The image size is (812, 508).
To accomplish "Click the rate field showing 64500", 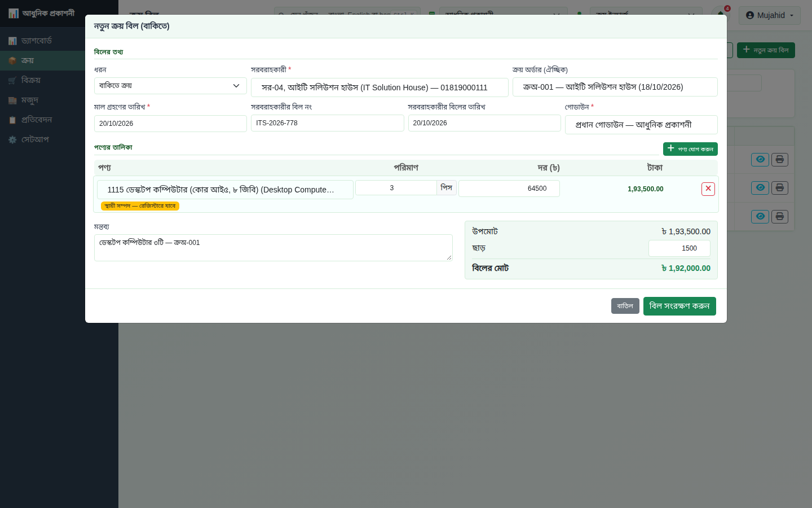I will coord(509,189).
